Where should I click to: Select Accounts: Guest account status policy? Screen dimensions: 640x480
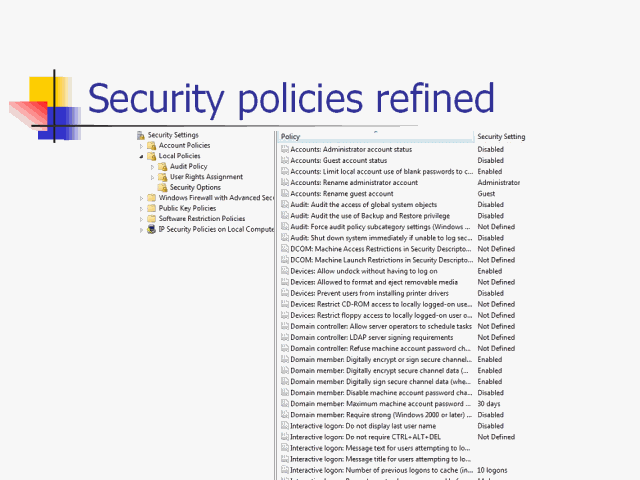point(339,160)
